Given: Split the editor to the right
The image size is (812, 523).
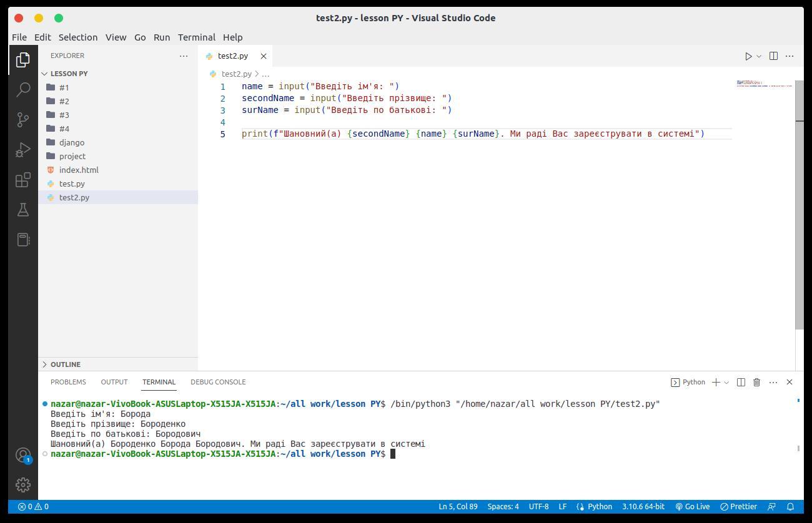Looking at the screenshot, I should pos(773,56).
